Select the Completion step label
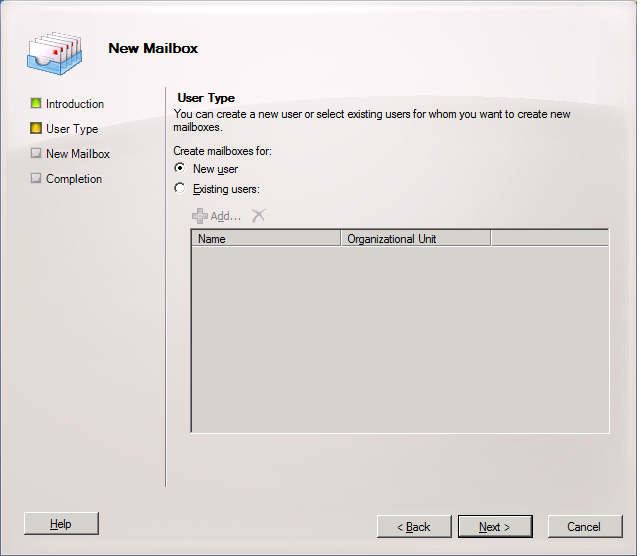This screenshot has width=641, height=556. coord(74,179)
